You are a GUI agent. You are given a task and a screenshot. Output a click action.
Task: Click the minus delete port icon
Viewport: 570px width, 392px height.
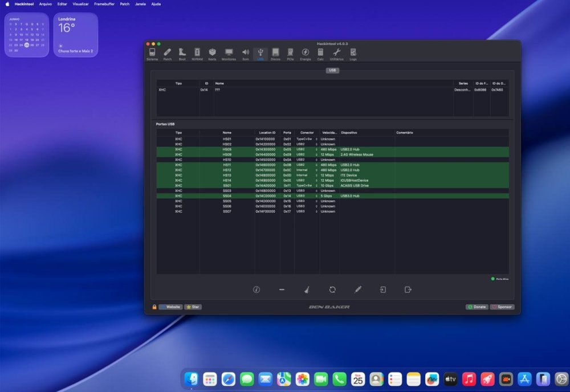pyautogui.click(x=282, y=289)
